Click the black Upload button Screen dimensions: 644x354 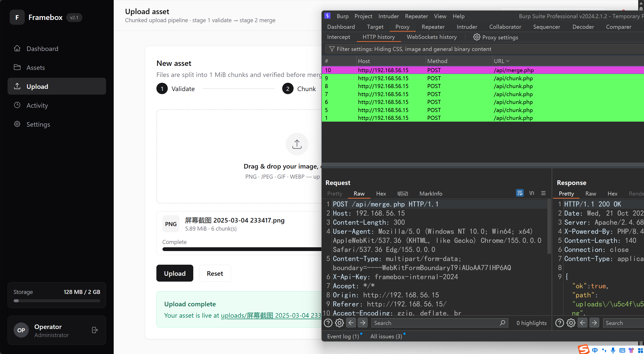coord(175,273)
